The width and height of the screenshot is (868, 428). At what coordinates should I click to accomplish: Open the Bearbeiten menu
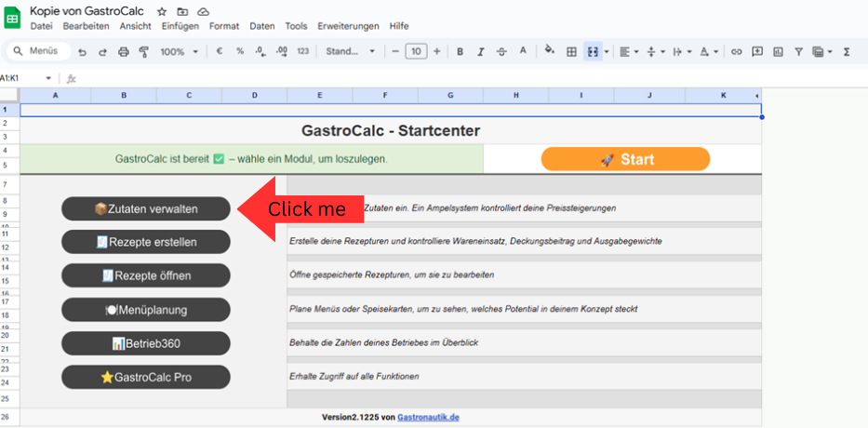(86, 26)
